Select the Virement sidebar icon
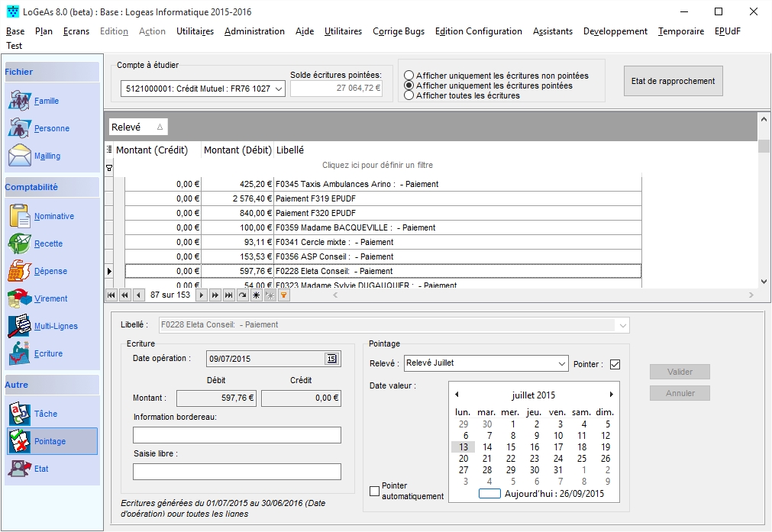Image resolution: width=772 pixels, height=532 pixels. (20, 298)
